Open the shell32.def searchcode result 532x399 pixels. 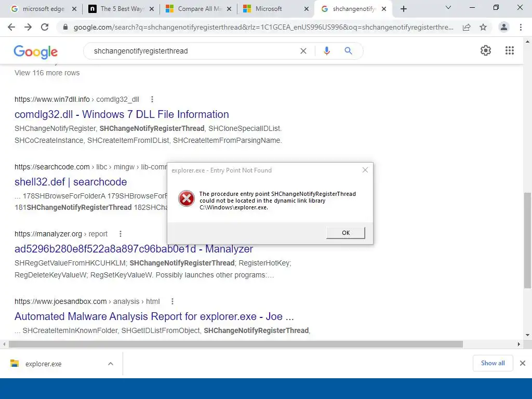[71, 182]
